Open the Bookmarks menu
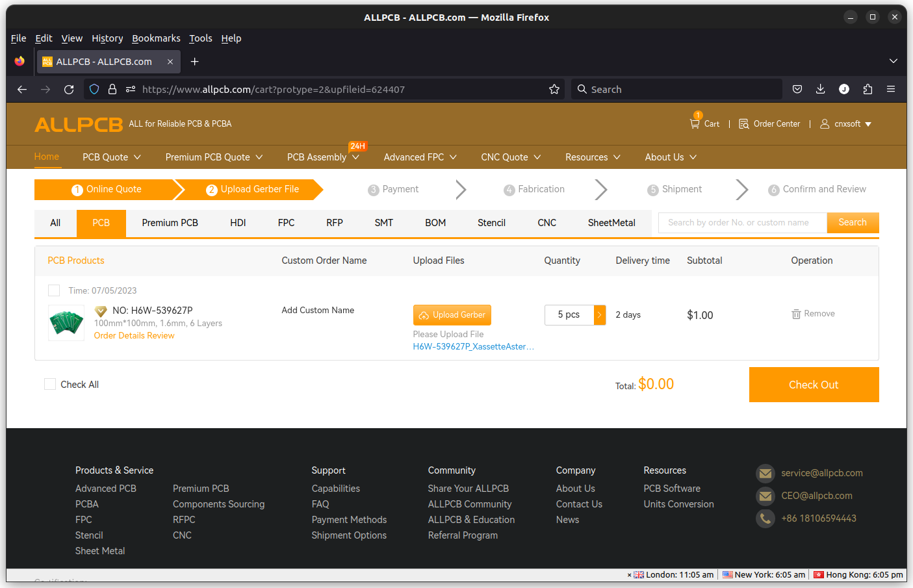 point(156,38)
